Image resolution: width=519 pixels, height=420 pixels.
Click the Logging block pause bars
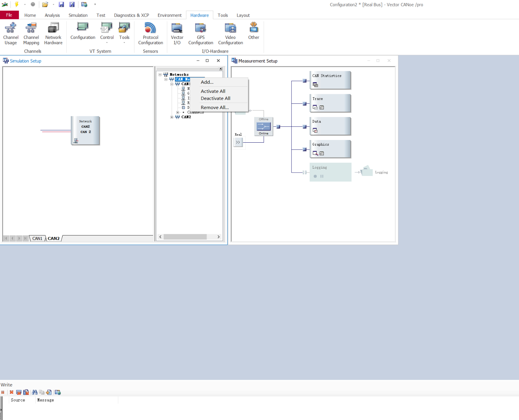tap(322, 176)
